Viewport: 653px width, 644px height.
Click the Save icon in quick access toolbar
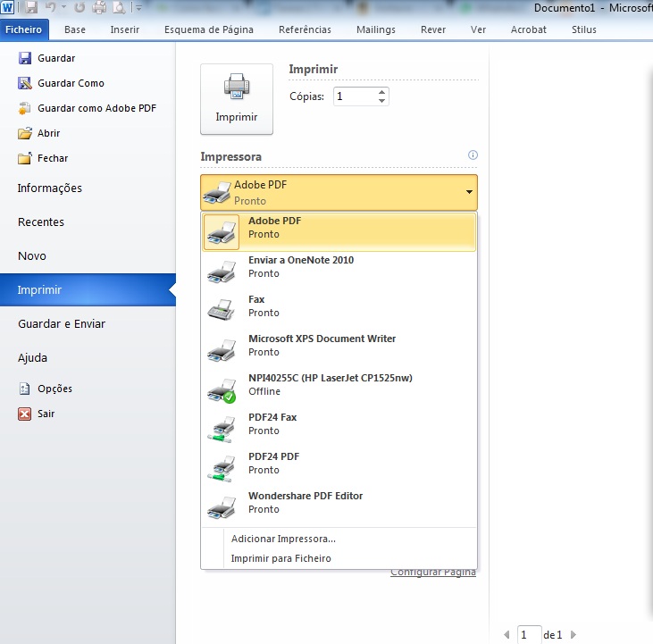[31, 7]
